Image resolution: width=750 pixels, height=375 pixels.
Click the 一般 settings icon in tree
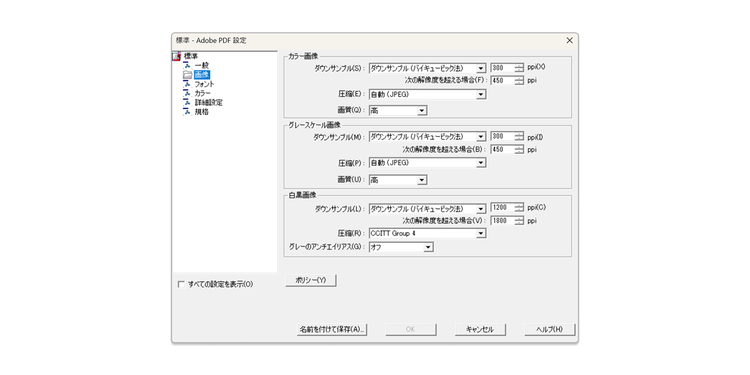[x=187, y=65]
